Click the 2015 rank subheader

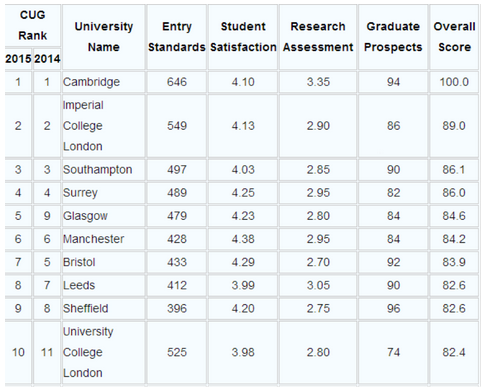pos(18,59)
